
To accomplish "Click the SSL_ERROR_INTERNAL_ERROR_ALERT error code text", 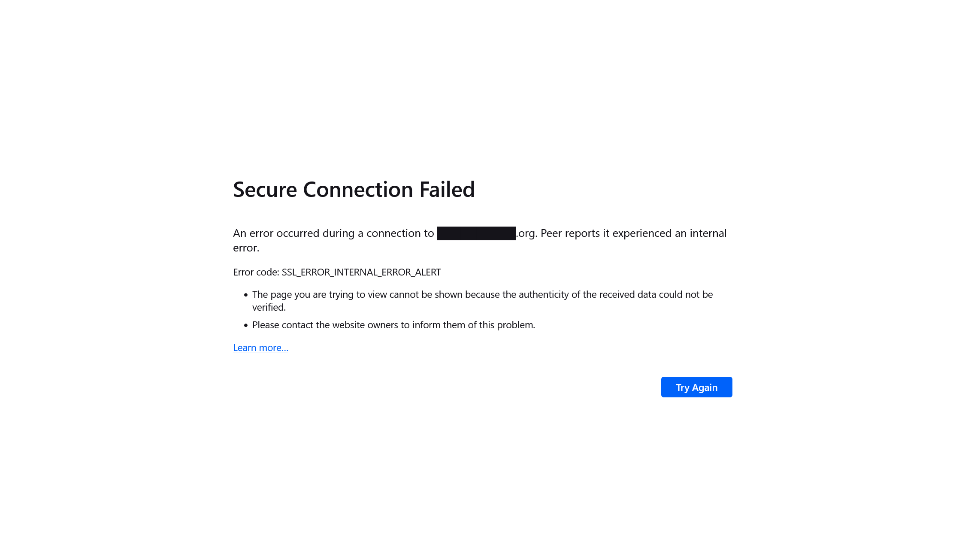I will point(361,272).
